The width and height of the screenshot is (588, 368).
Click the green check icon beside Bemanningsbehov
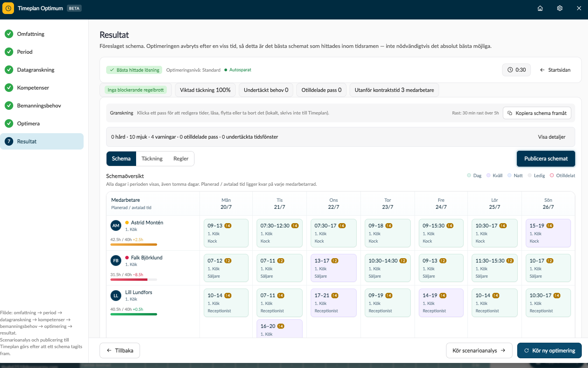[9, 106]
